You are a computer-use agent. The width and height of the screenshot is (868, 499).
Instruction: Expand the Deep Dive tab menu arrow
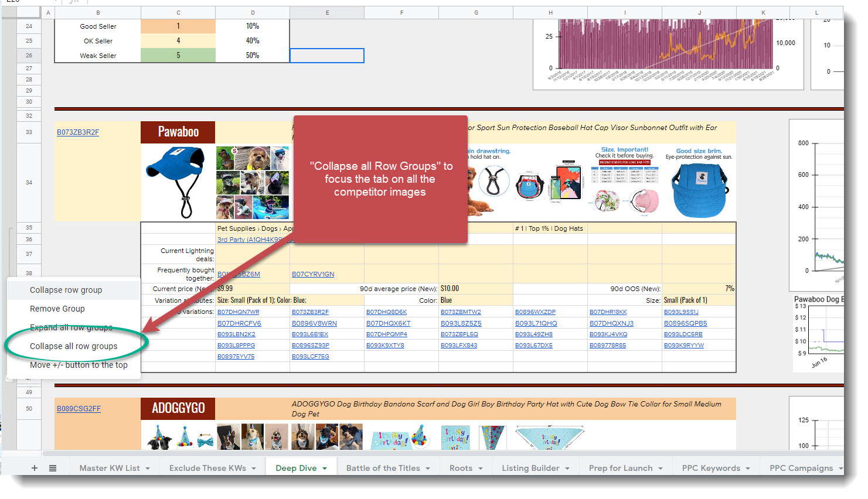[x=325, y=469]
